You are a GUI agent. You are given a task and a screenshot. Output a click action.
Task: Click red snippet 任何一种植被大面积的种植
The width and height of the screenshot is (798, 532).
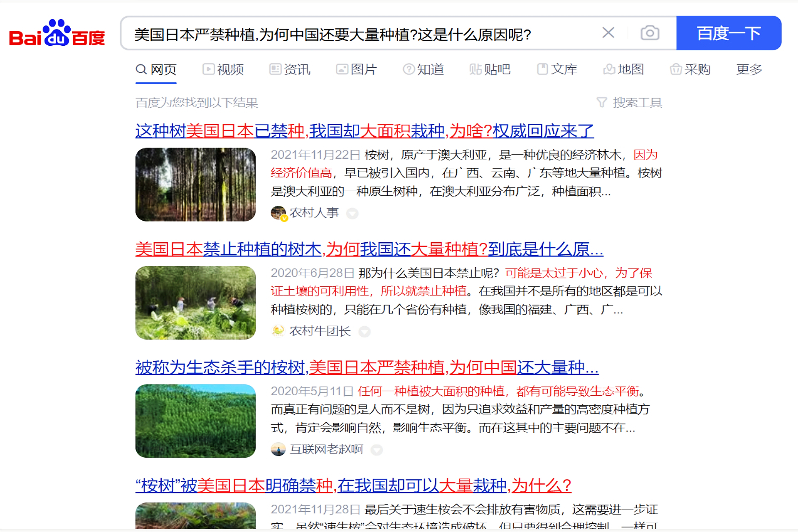(x=431, y=391)
